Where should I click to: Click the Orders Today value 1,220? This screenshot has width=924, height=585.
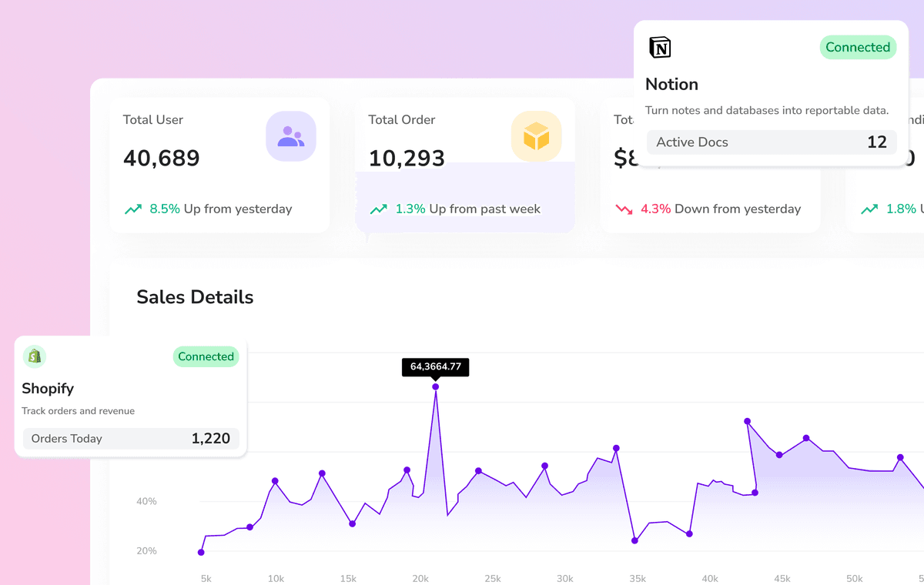pos(211,439)
